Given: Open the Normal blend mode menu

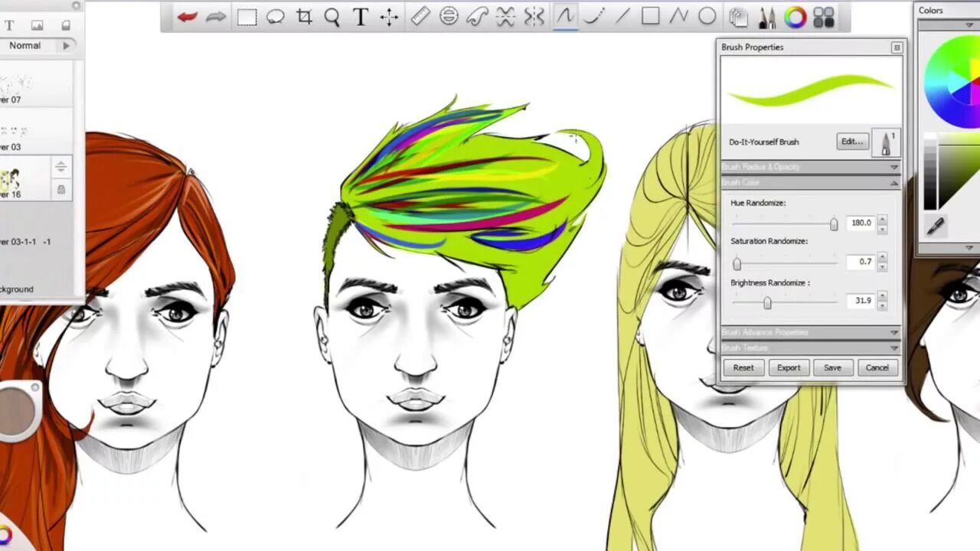Looking at the screenshot, I should point(37,45).
